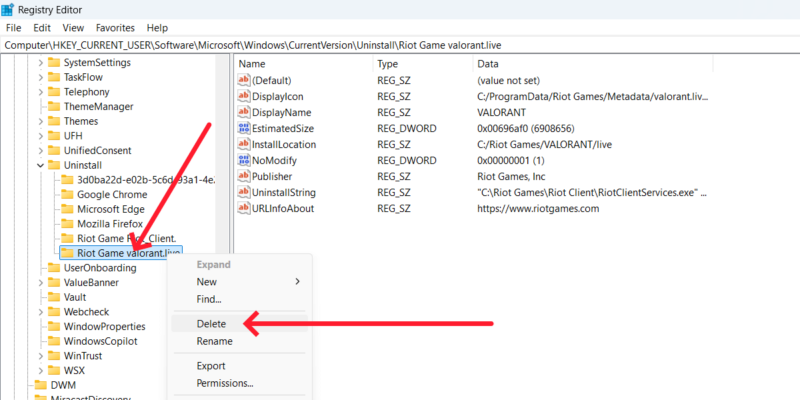Open the Help menu
Screen dimensions: 800x400
[157, 28]
